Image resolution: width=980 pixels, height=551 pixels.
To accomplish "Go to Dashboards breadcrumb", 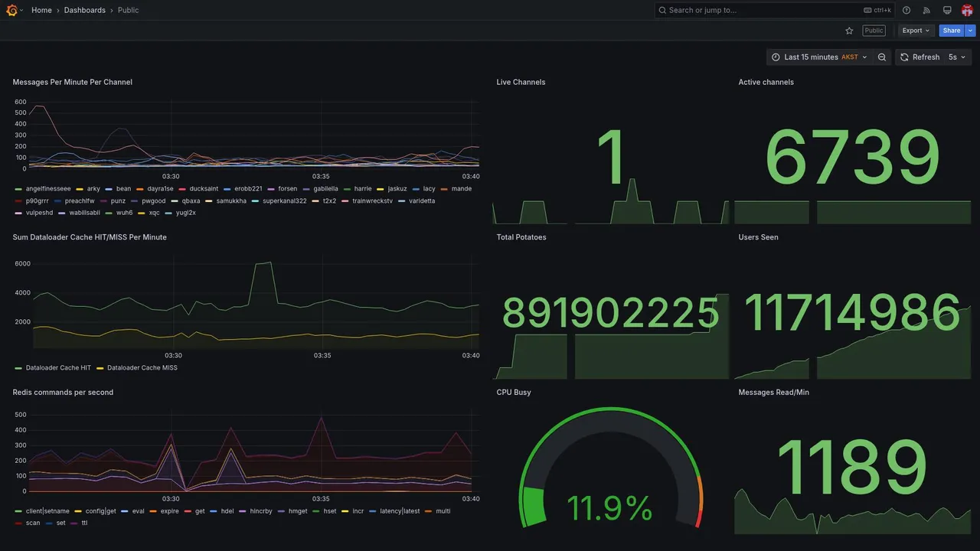I will coord(85,10).
